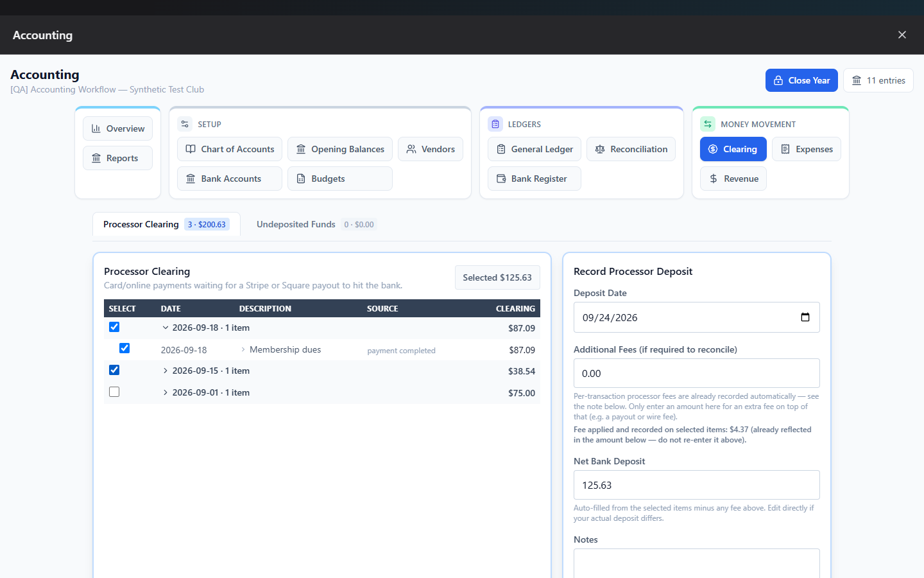
Task: Click the bar chart icon on Overview
Action: [x=96, y=128]
